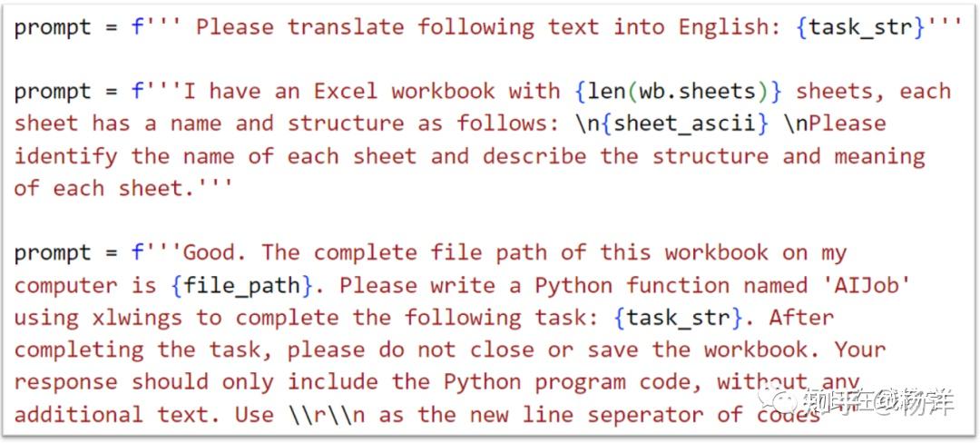Click the first line's "prompt" variable name
This screenshot has width=980, height=443.
click(53, 26)
